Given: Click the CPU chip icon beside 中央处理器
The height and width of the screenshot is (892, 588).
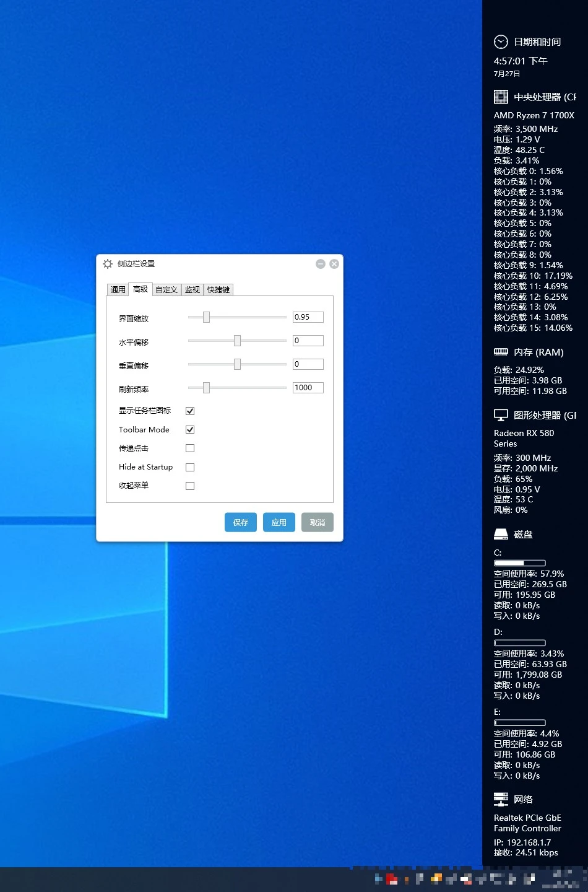Looking at the screenshot, I should pyautogui.click(x=501, y=97).
